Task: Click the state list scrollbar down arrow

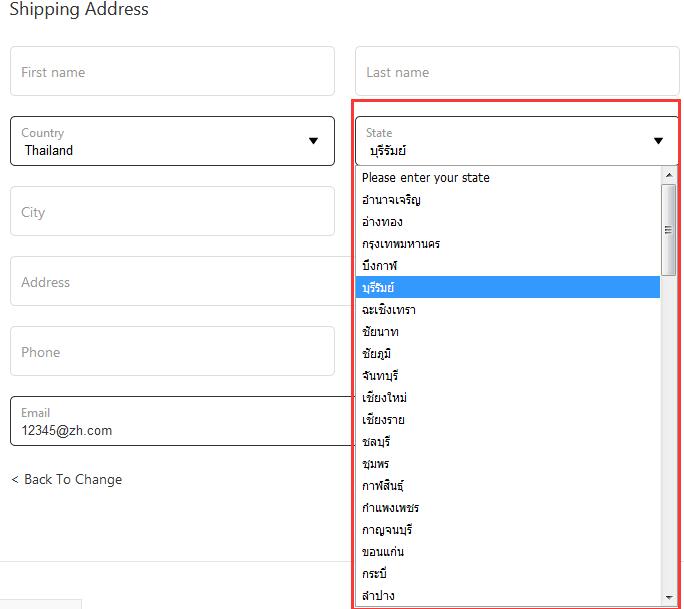Action: [669, 597]
